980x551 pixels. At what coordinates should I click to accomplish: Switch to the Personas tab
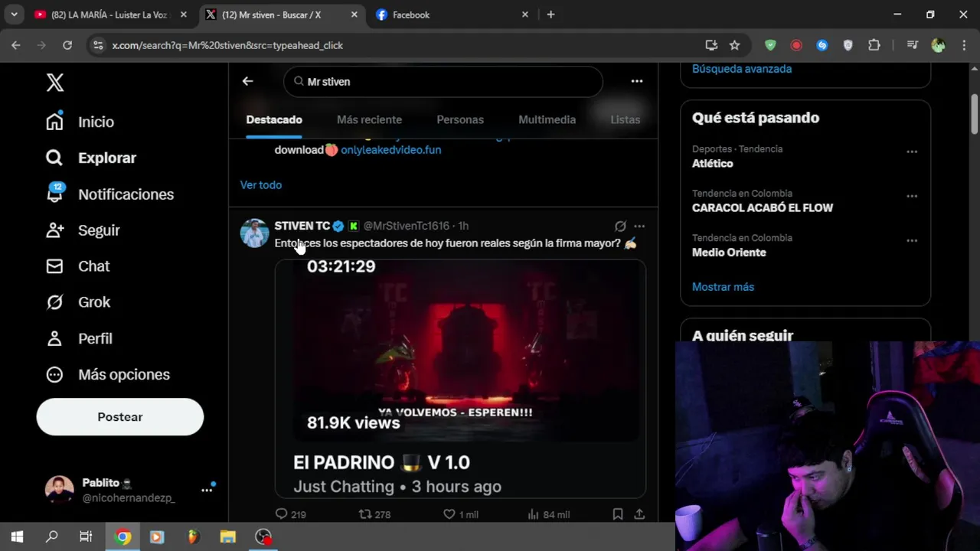(460, 119)
